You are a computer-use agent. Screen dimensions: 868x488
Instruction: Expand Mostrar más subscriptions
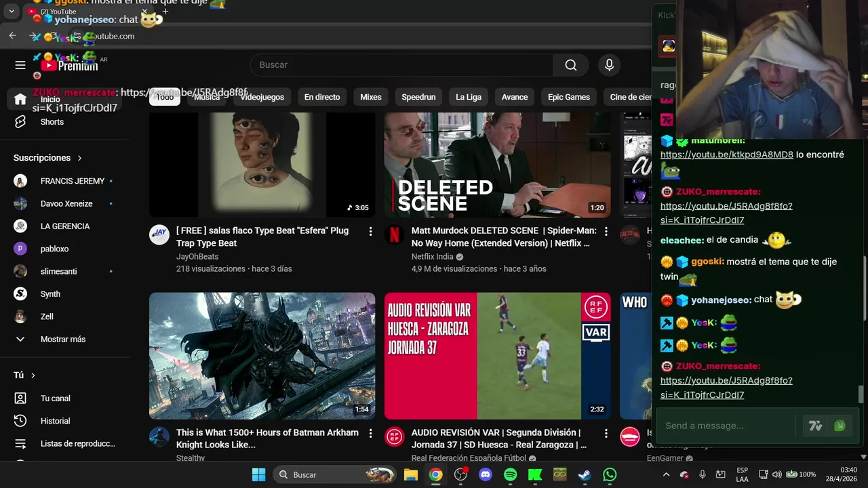click(64, 339)
